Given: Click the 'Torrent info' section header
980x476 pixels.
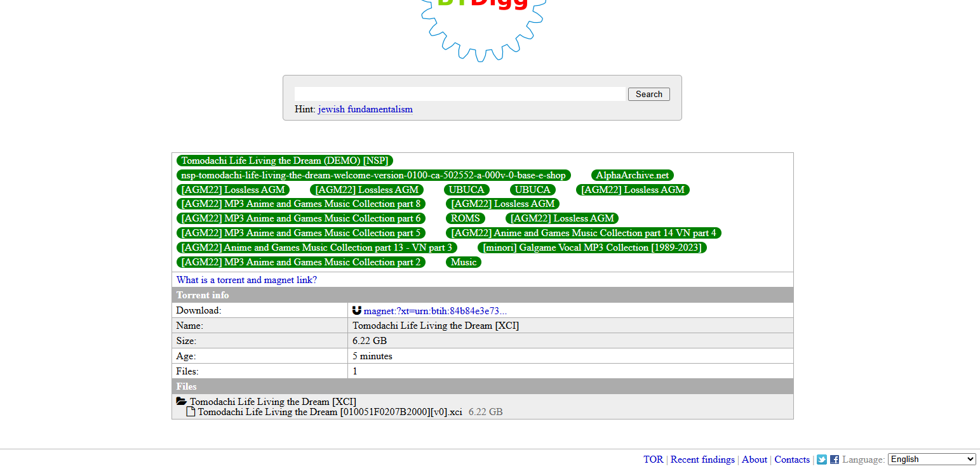Looking at the screenshot, I should [203, 295].
